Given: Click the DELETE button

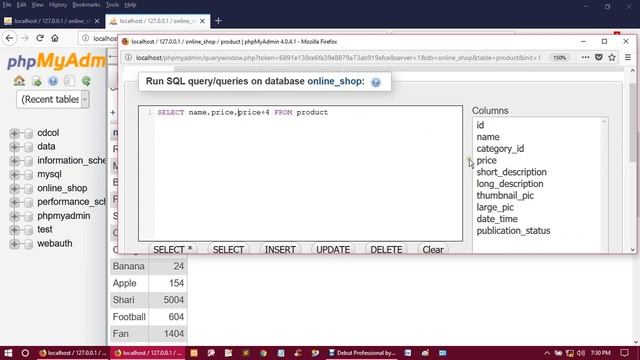Looking at the screenshot, I should 386,249.
